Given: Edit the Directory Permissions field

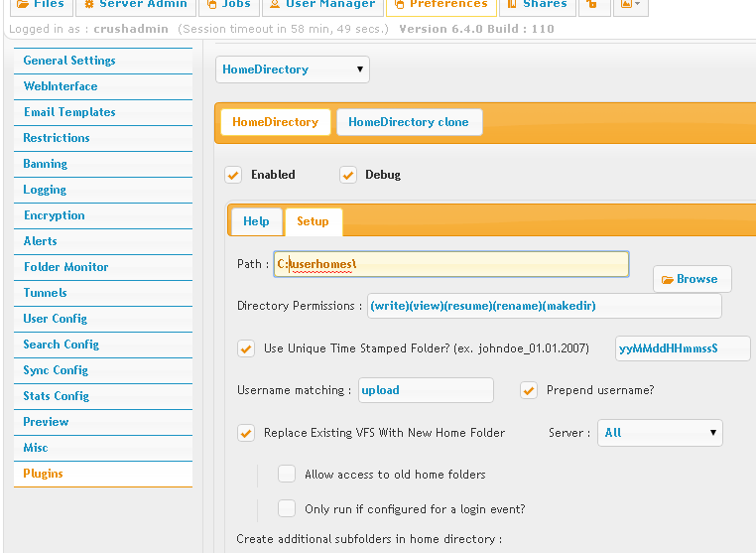Looking at the screenshot, I should [x=545, y=306].
